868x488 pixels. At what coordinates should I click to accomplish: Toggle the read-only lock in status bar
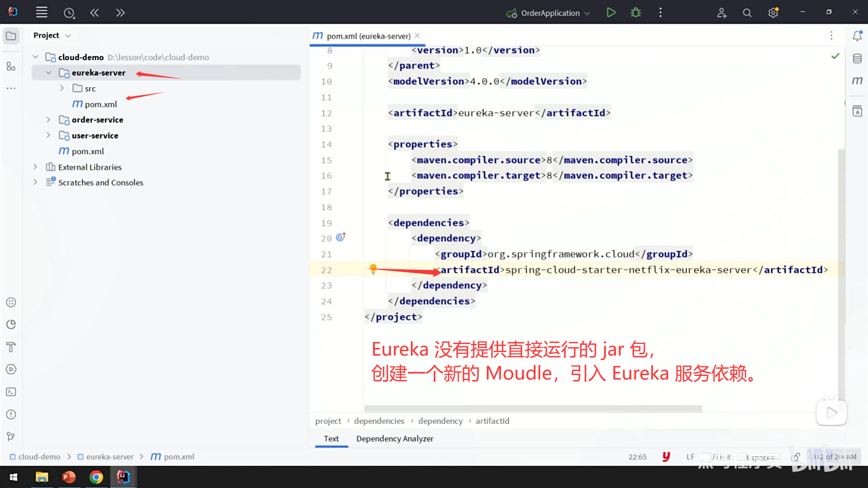point(797,457)
